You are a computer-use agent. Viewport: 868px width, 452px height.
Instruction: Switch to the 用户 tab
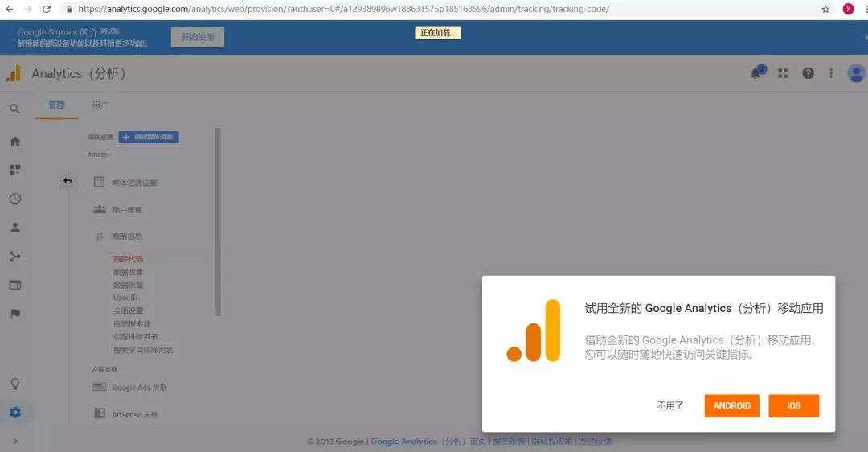[x=100, y=105]
